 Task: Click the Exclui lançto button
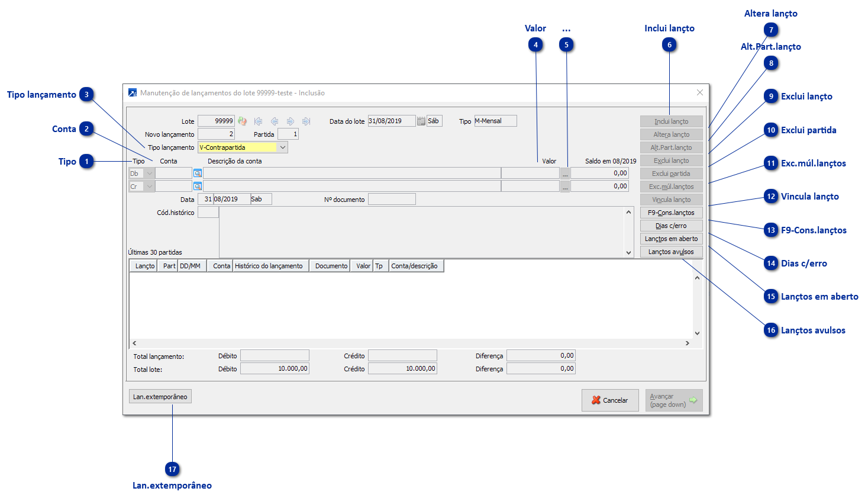(x=672, y=160)
